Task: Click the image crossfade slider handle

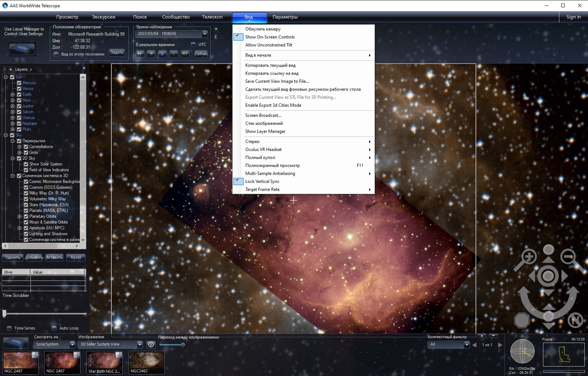Action: coord(183,345)
